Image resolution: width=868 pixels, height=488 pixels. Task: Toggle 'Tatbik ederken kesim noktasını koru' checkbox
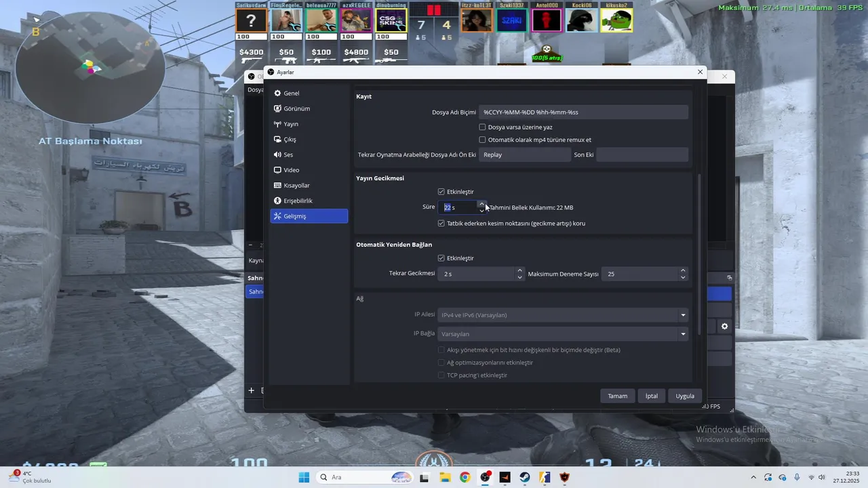441,223
